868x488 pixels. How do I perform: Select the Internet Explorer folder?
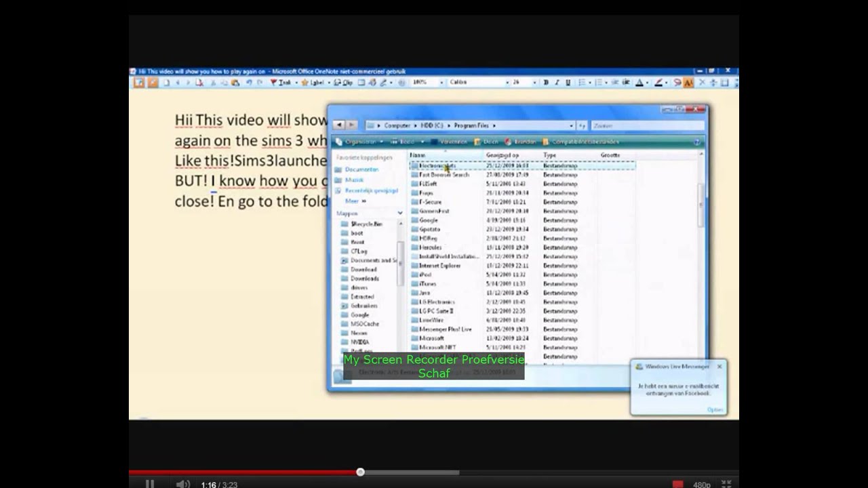click(439, 266)
